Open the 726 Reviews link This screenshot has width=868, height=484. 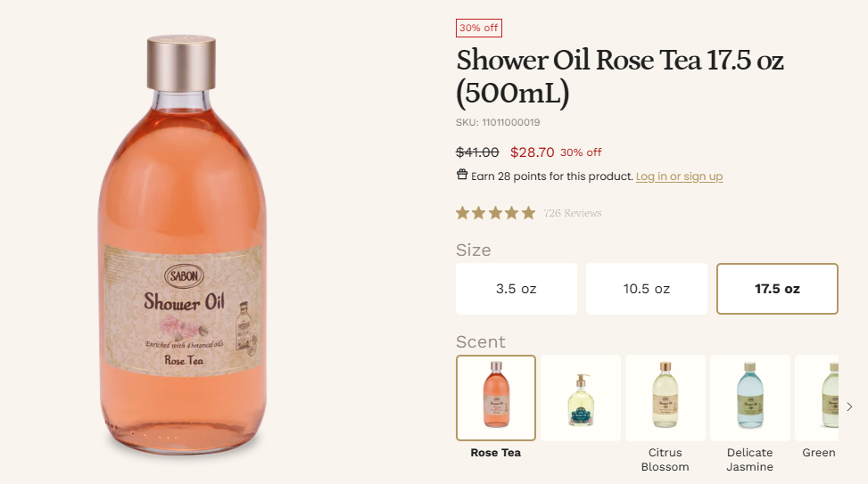572,213
